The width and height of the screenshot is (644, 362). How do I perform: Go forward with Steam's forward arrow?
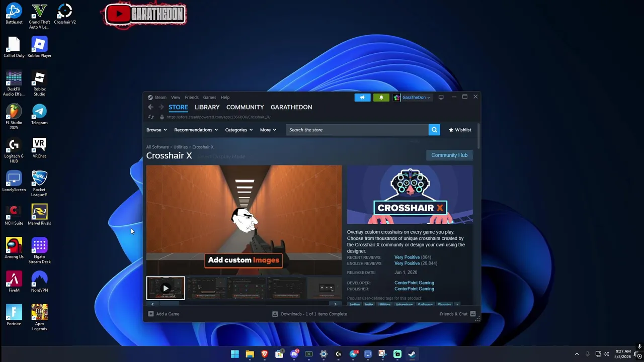pyautogui.click(x=161, y=107)
